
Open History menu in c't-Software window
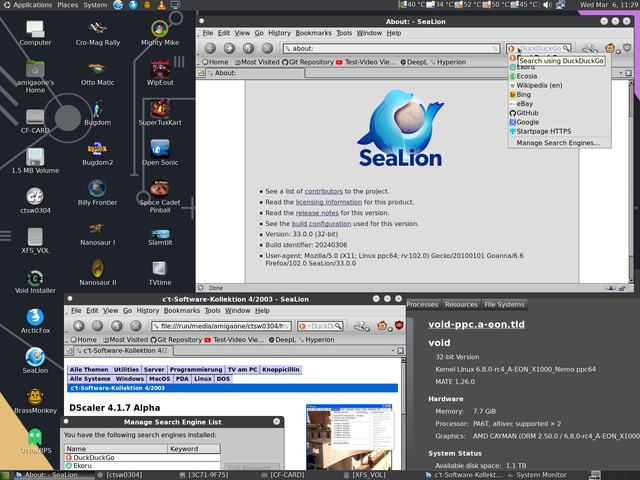pyautogui.click(x=148, y=311)
